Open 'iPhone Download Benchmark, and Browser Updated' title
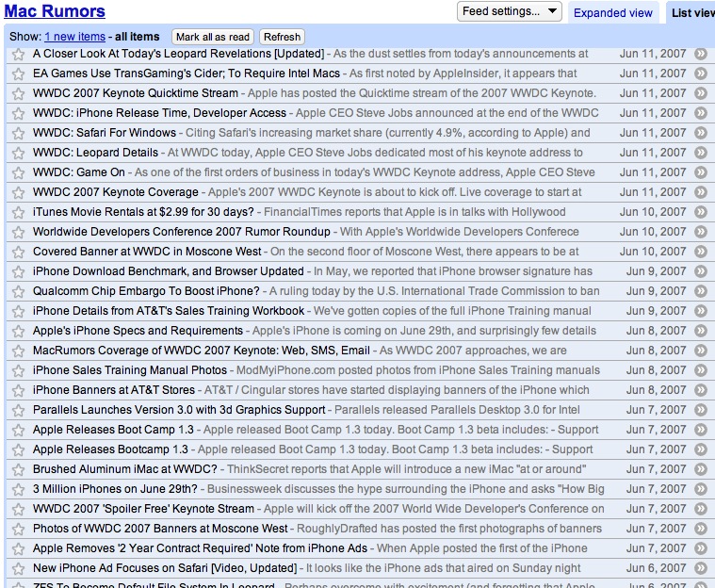 (169, 271)
